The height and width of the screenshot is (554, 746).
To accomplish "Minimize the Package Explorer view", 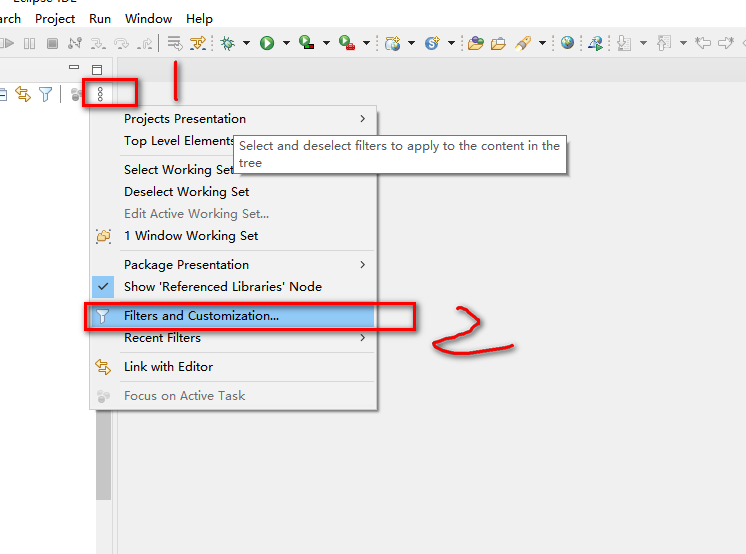I will [x=74, y=67].
